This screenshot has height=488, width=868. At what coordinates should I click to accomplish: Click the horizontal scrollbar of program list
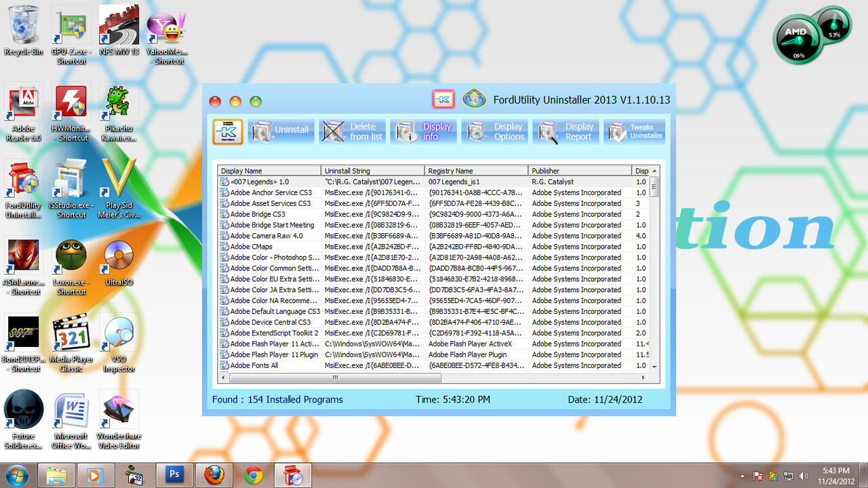(x=335, y=378)
